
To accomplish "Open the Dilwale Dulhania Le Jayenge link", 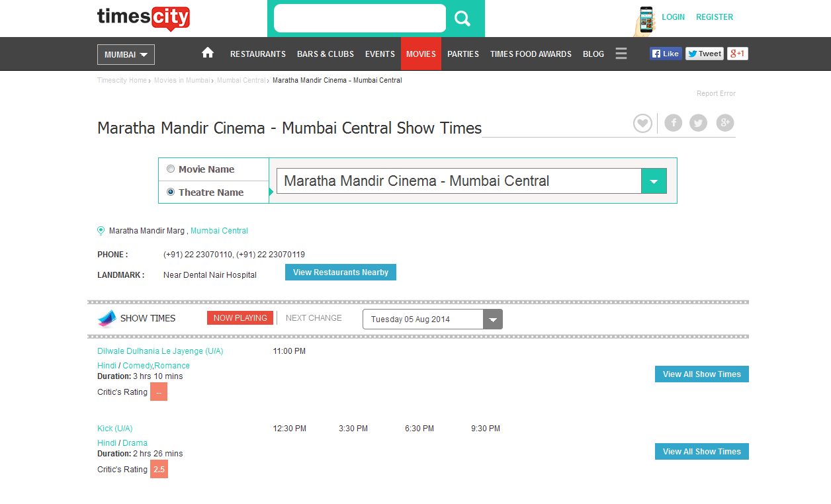I will pyautogui.click(x=160, y=351).
